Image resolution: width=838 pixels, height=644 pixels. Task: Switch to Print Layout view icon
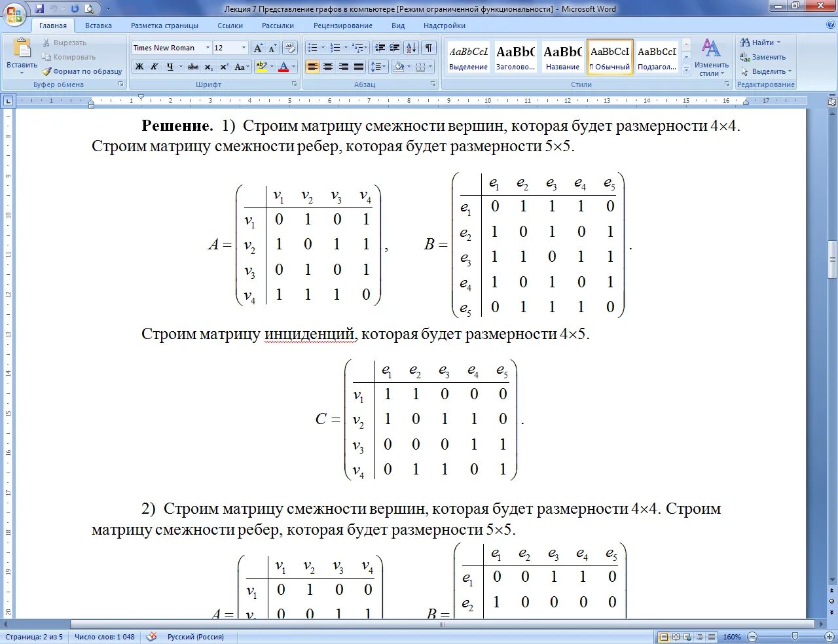(664, 637)
